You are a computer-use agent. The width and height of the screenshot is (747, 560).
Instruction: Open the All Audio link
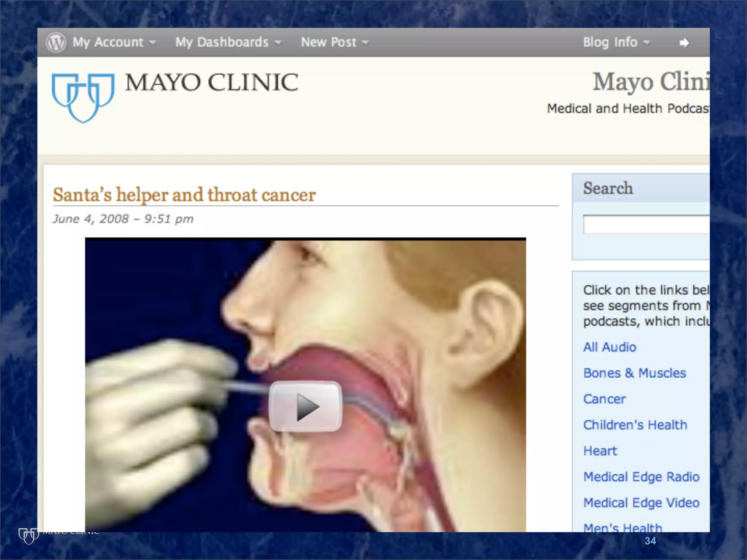pyautogui.click(x=609, y=347)
